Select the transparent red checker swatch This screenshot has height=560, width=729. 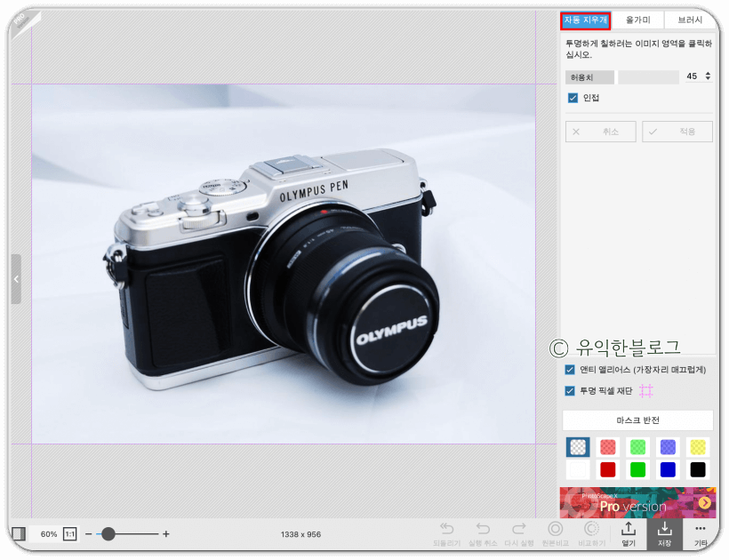[608, 447]
